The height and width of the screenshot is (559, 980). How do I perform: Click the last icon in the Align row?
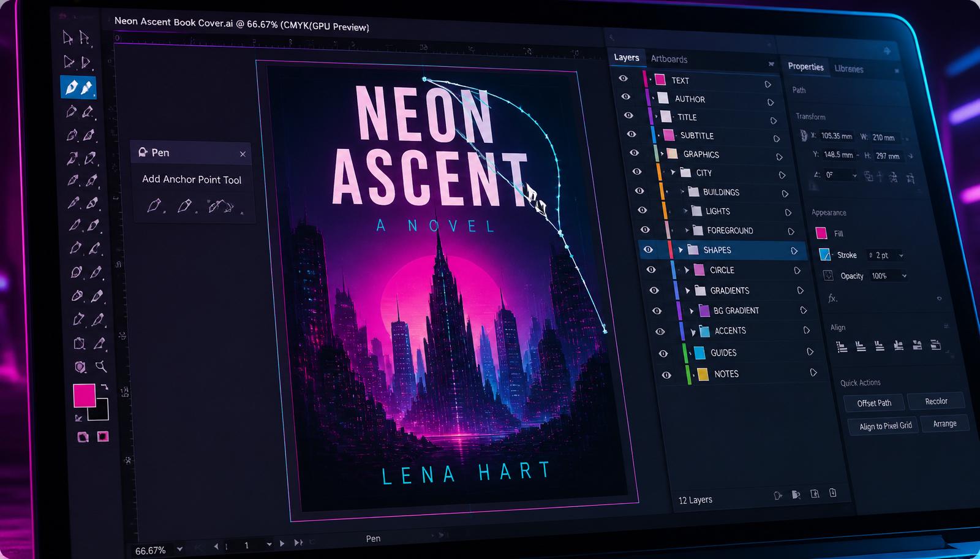coord(935,344)
